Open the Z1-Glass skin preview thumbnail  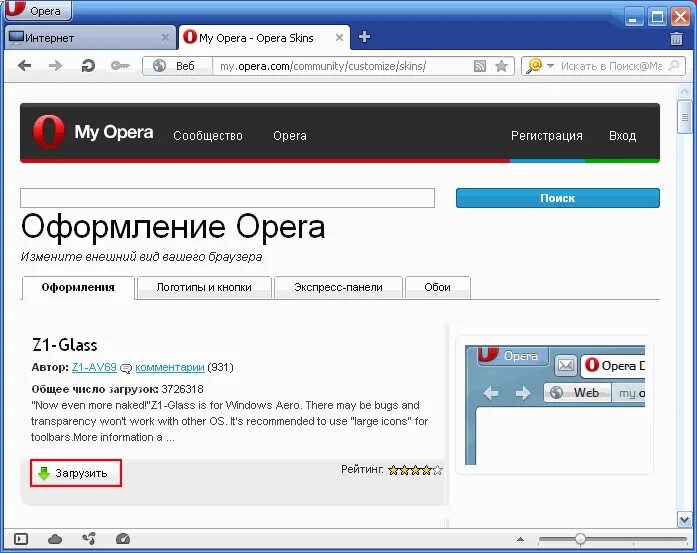pos(555,405)
